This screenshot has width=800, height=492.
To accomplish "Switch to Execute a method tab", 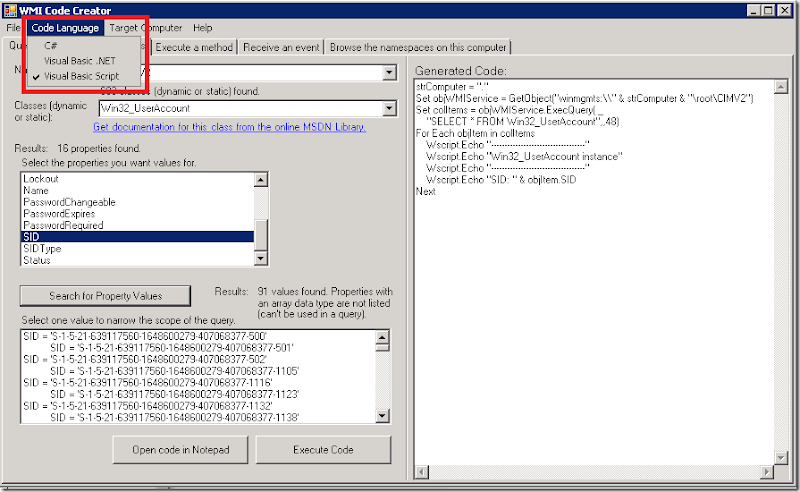I will 194,47.
